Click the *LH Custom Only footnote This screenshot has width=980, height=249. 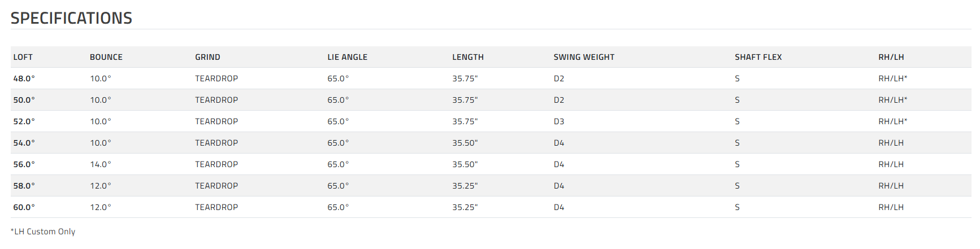pyautogui.click(x=43, y=231)
